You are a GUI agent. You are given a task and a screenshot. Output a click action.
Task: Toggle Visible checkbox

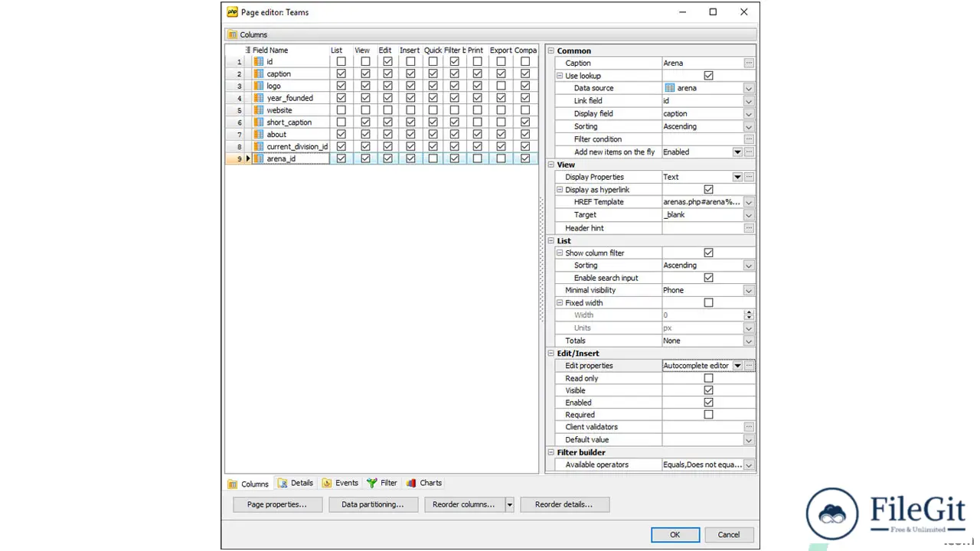(708, 390)
